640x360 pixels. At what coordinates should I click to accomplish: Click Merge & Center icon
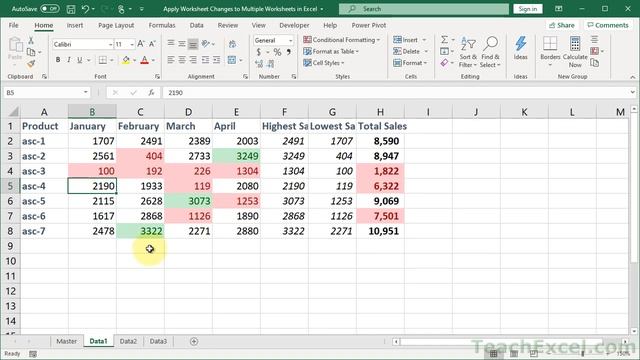[x=232, y=60]
